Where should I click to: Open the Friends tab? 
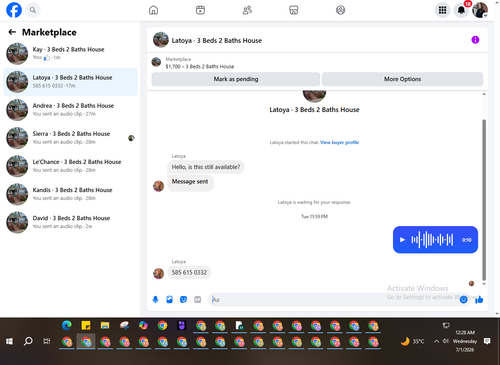(x=247, y=10)
